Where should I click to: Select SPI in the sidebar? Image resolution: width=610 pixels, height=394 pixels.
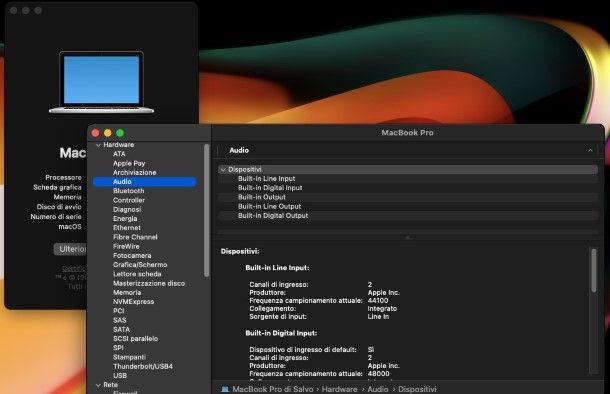tap(118, 348)
